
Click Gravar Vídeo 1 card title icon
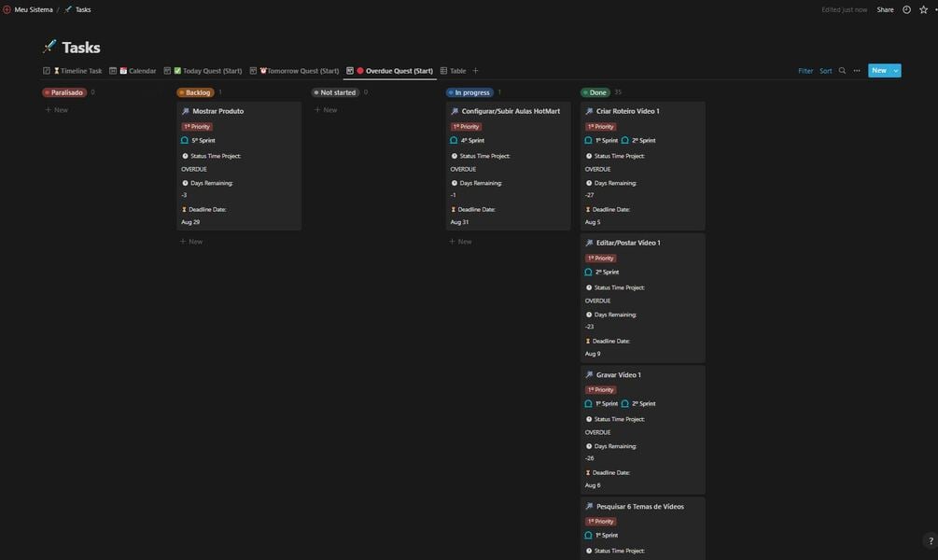pos(589,375)
